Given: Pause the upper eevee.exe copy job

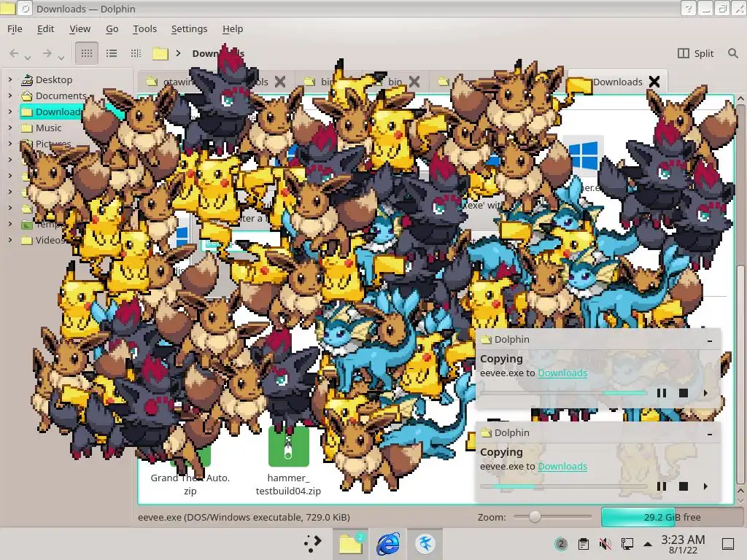Looking at the screenshot, I should click(661, 393).
